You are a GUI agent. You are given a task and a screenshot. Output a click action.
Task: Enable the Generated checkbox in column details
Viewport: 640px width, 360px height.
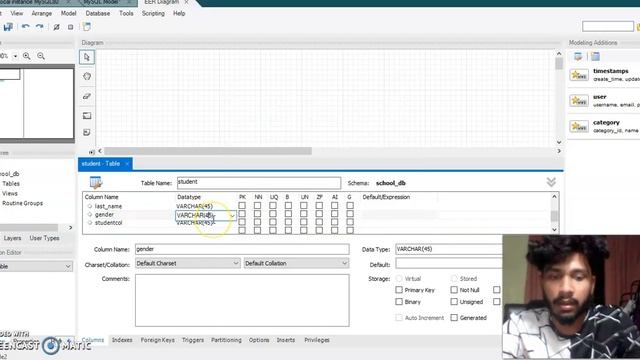(x=454, y=318)
